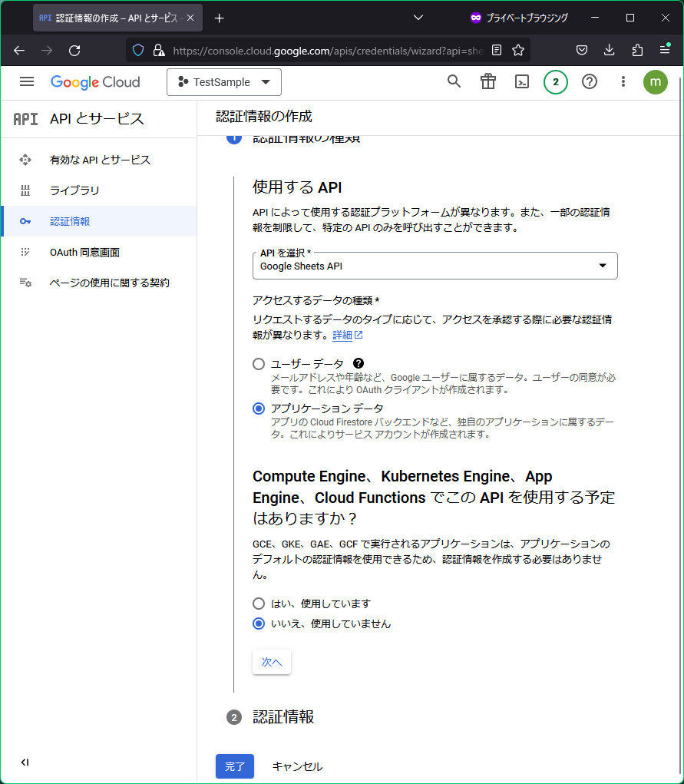Activate the Cloud Shell terminal icon
This screenshot has width=684, height=784.
pyautogui.click(x=521, y=81)
